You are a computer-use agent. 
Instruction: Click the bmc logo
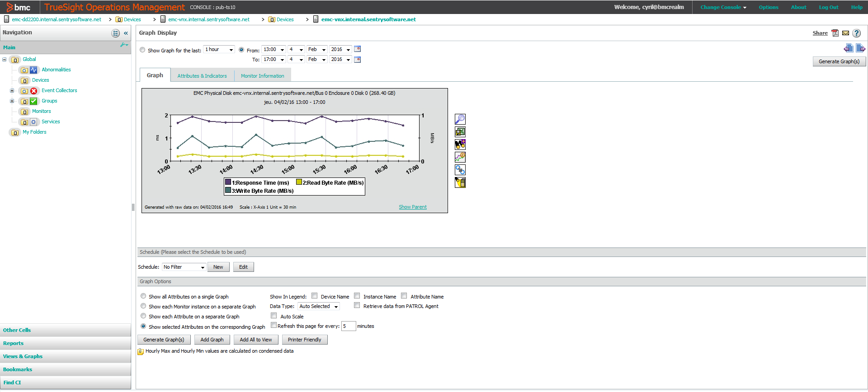(19, 7)
